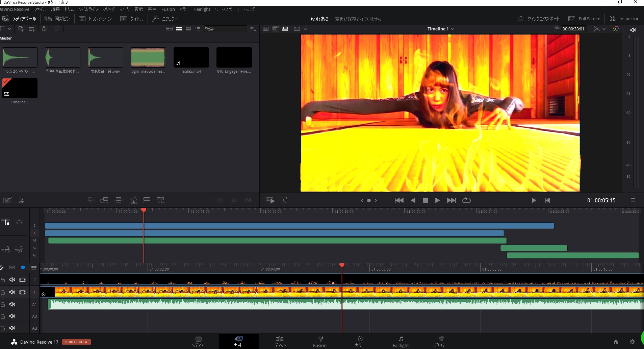The image size is (644, 349).
Task: Click the Boring Detector icon
Action: click(7, 200)
